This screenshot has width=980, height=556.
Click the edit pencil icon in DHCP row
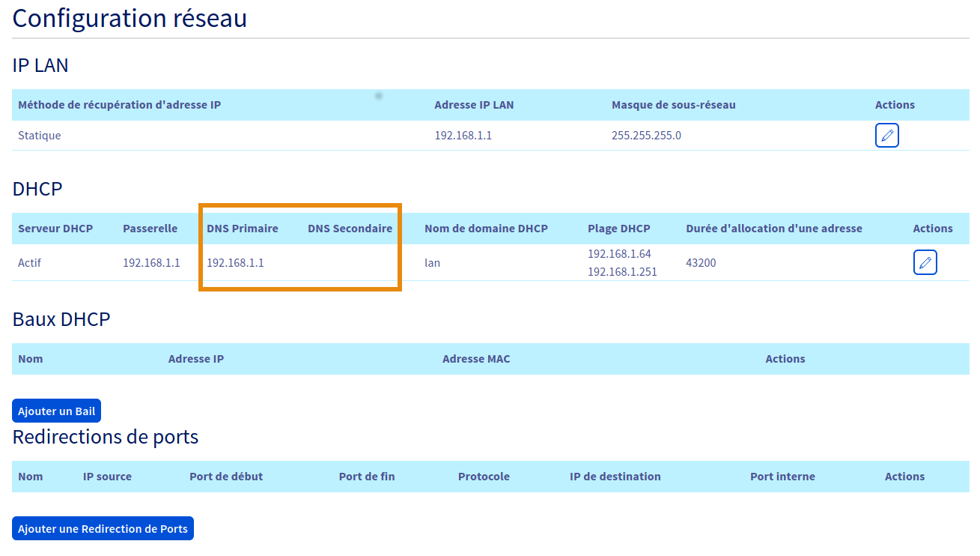coord(925,262)
